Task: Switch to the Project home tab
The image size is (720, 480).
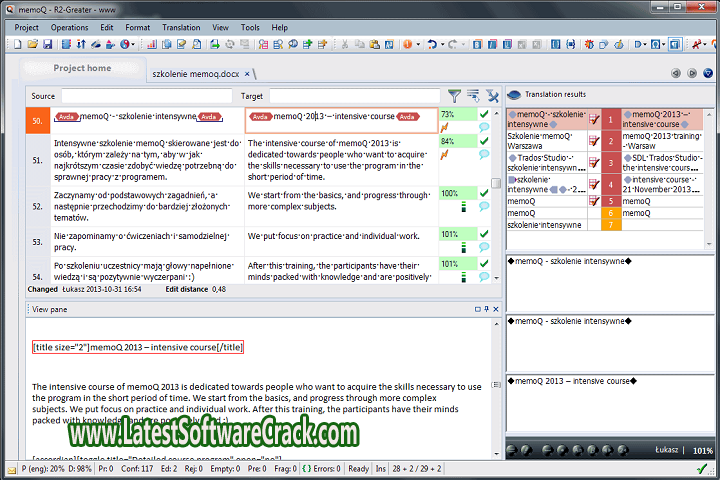Action: click(82, 68)
